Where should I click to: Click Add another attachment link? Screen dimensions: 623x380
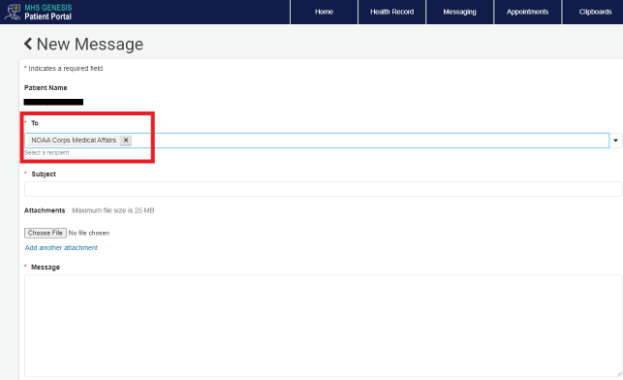pos(61,248)
